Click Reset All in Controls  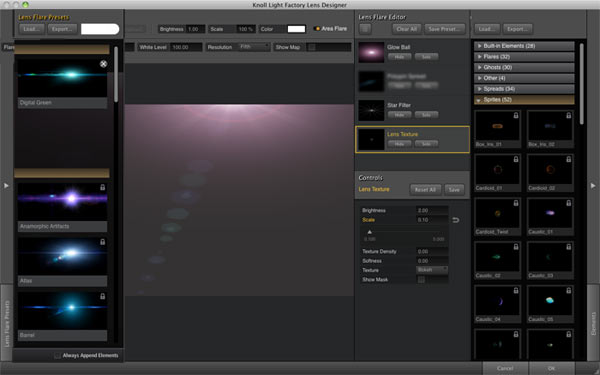425,190
